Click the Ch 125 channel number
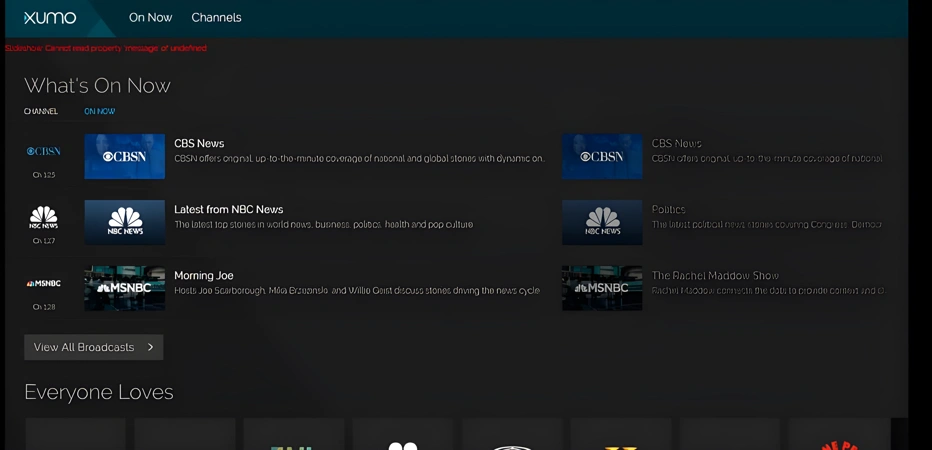 (44, 175)
